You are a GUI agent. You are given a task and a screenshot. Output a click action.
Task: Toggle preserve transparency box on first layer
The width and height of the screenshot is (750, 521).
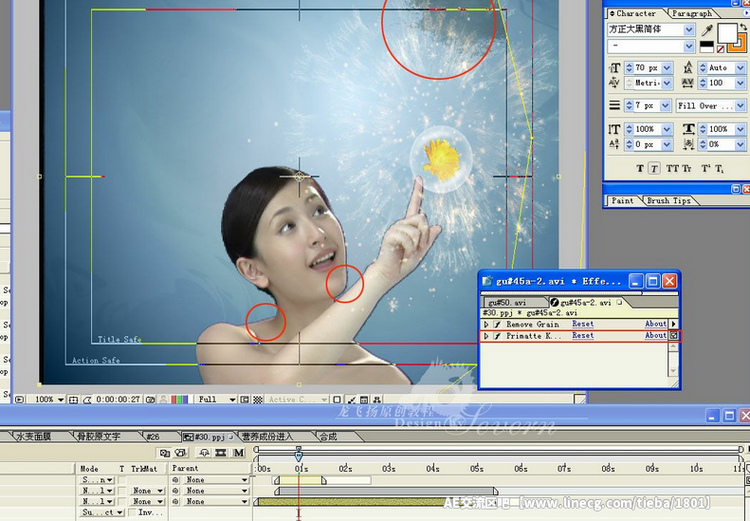122,479
